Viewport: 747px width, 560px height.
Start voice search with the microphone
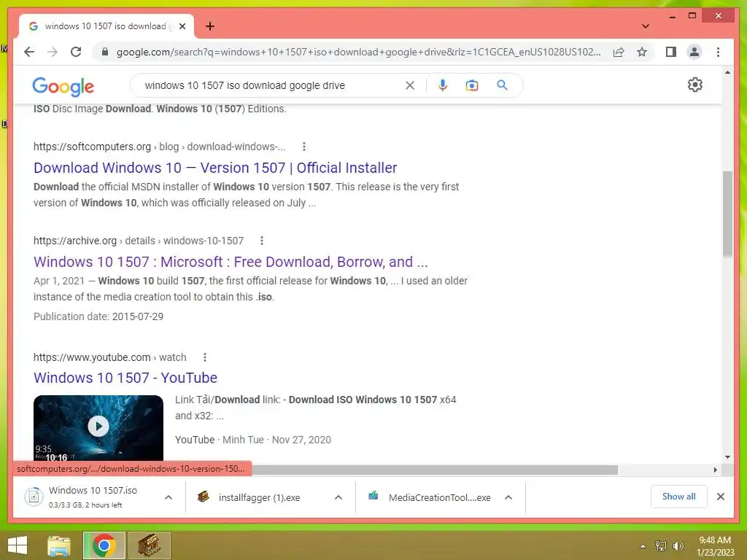[x=443, y=85]
